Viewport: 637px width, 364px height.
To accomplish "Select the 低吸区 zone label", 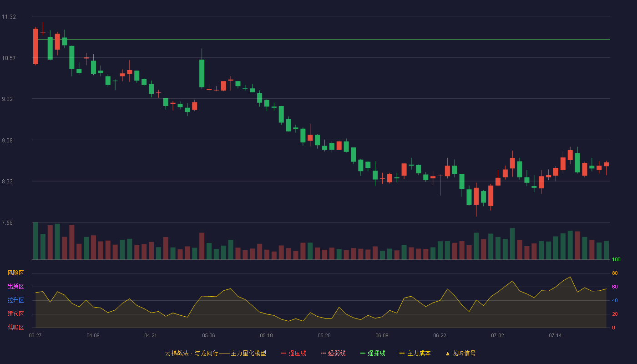I will tap(15, 327).
